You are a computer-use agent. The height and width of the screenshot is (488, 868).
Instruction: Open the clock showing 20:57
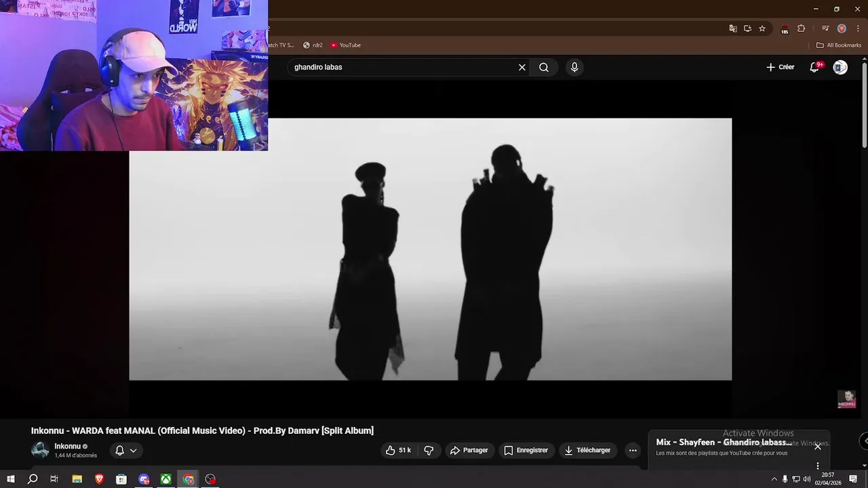pyautogui.click(x=827, y=479)
